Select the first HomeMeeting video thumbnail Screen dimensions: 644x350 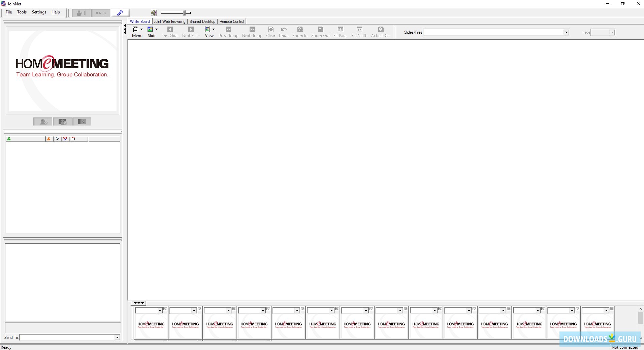[x=151, y=326]
